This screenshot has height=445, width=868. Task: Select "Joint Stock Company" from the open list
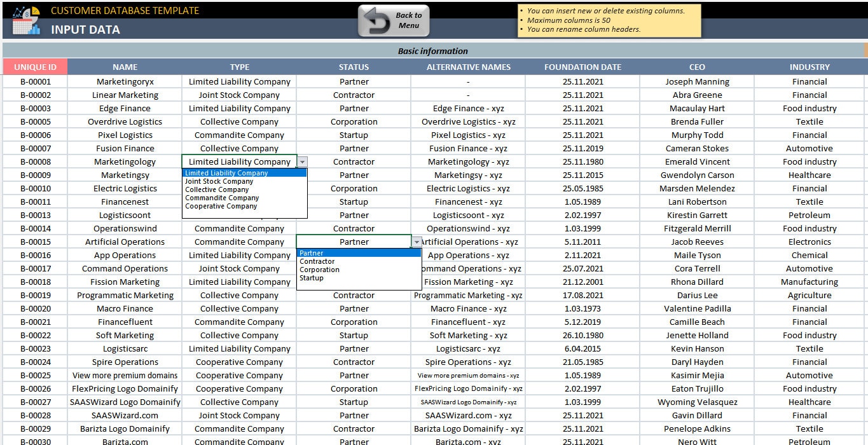pyautogui.click(x=219, y=181)
